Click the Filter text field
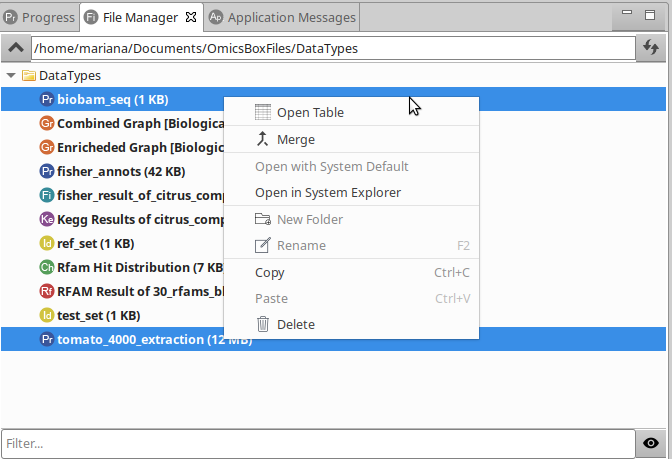This screenshot has width=672, height=459. coord(316,443)
